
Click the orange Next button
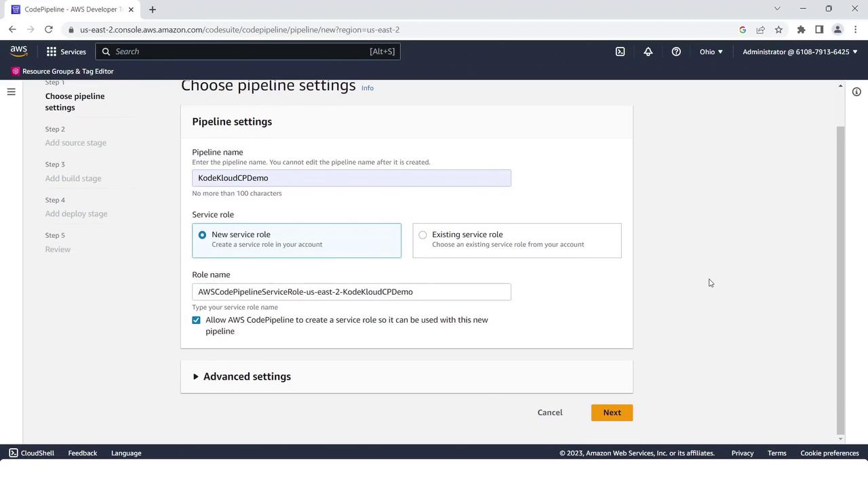[612, 412]
